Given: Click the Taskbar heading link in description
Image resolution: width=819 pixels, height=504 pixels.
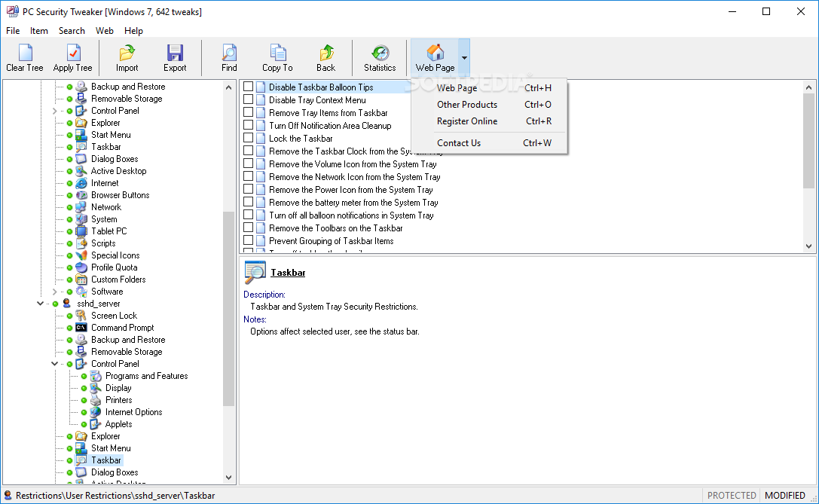Looking at the screenshot, I should tap(288, 273).
